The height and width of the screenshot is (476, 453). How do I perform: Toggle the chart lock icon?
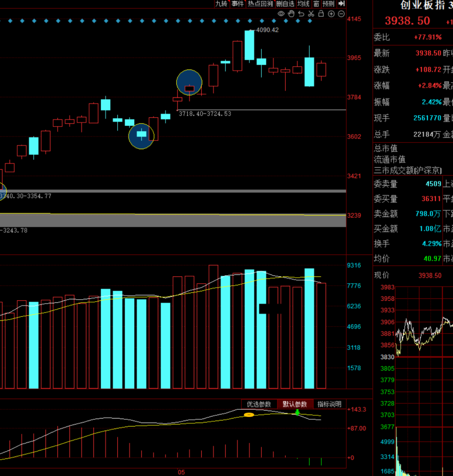click(321, 14)
